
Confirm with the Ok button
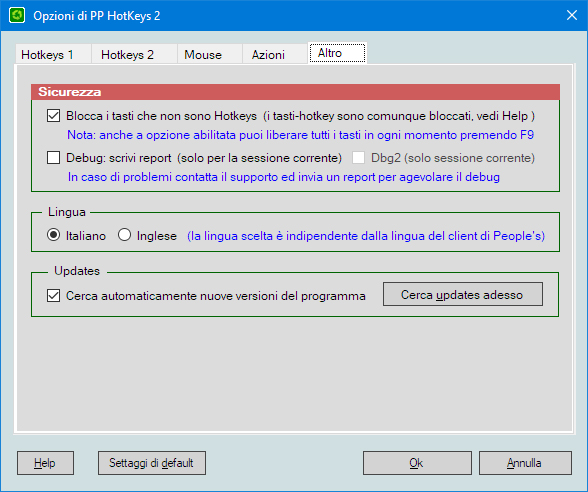[417, 463]
